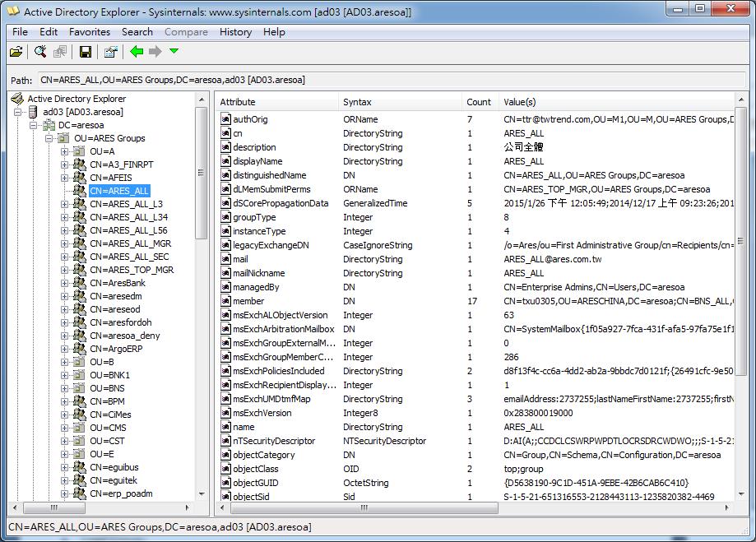
Task: Click the attribute list horizontal scrollbar thumb
Action: click(364, 507)
